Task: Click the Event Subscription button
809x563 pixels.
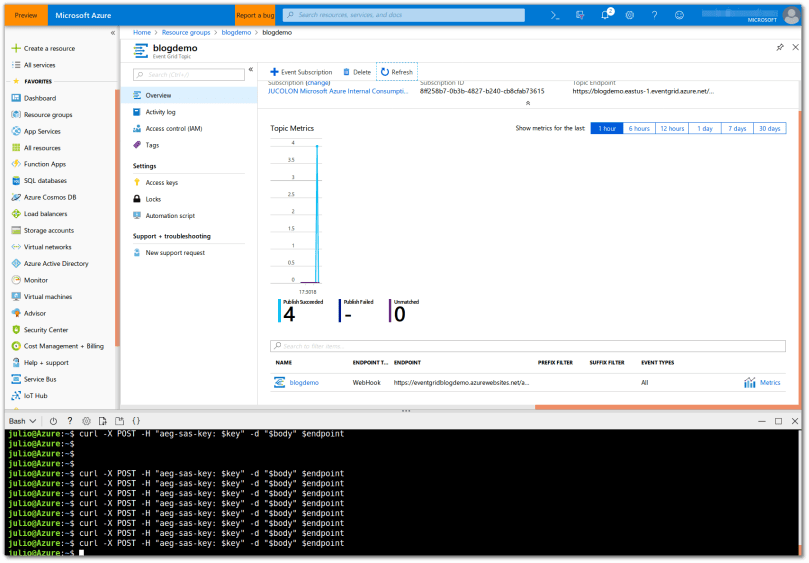Action: (301, 72)
